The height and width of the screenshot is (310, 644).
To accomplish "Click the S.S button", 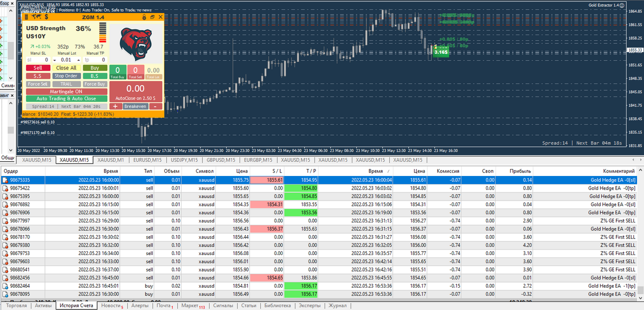I will [38, 76].
